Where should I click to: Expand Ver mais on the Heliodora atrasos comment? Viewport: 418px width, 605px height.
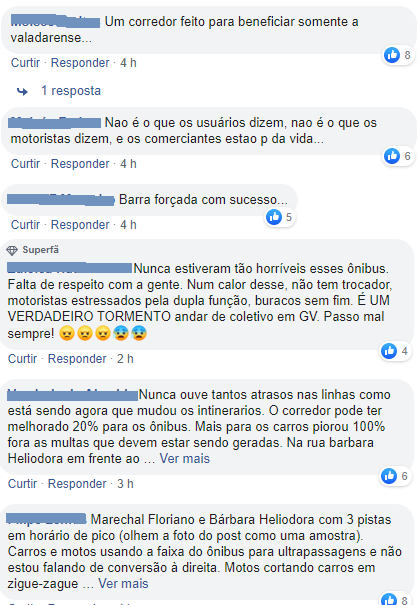pyautogui.click(x=184, y=459)
